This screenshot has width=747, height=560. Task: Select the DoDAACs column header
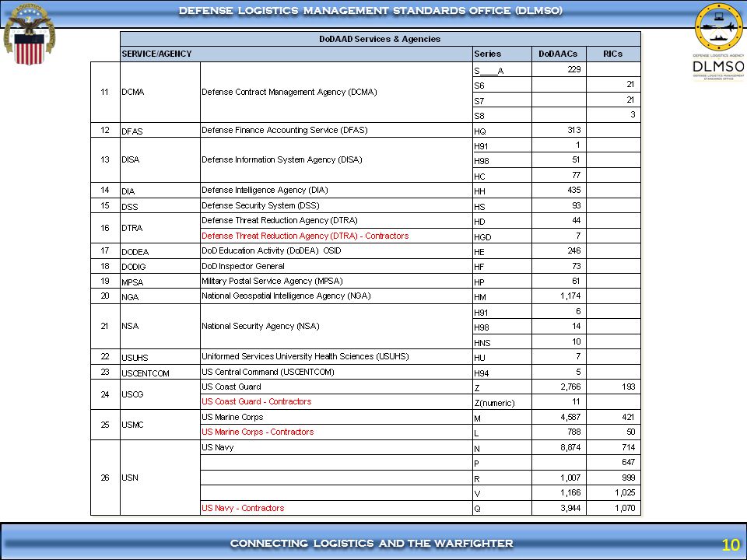pos(558,54)
